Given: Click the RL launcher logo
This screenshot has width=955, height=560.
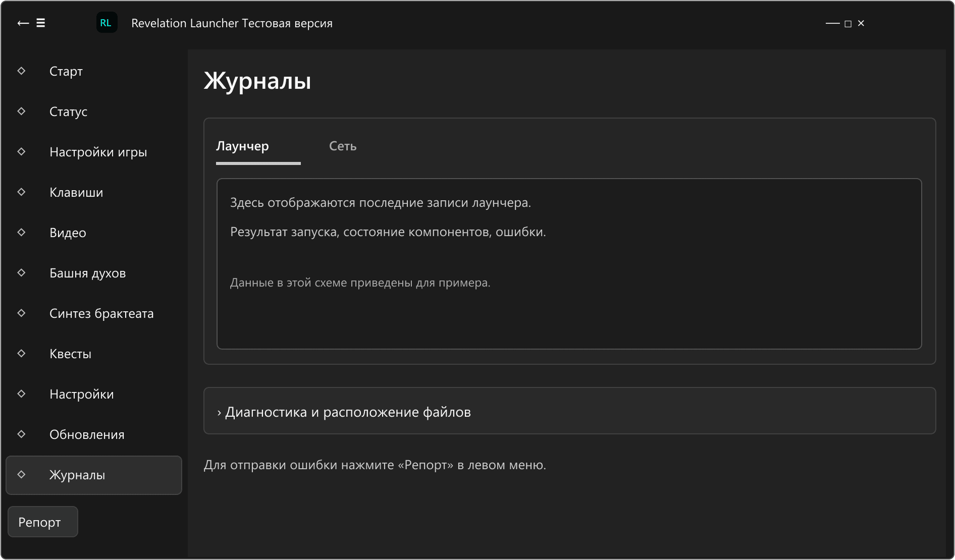Looking at the screenshot, I should pyautogui.click(x=107, y=23).
